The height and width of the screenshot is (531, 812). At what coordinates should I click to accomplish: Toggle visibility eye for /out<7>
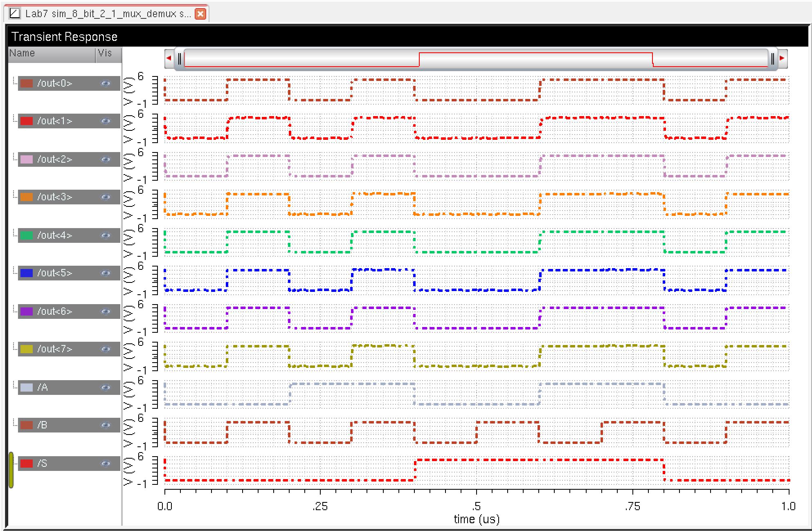click(x=106, y=349)
